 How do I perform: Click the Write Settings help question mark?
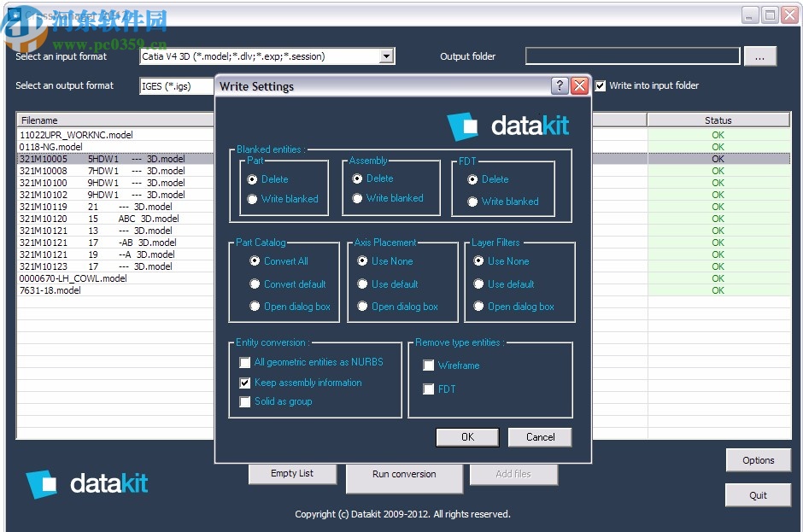[560, 86]
